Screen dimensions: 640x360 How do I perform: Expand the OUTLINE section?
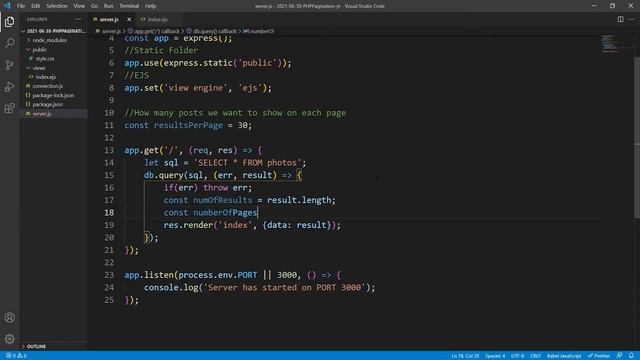(36, 346)
